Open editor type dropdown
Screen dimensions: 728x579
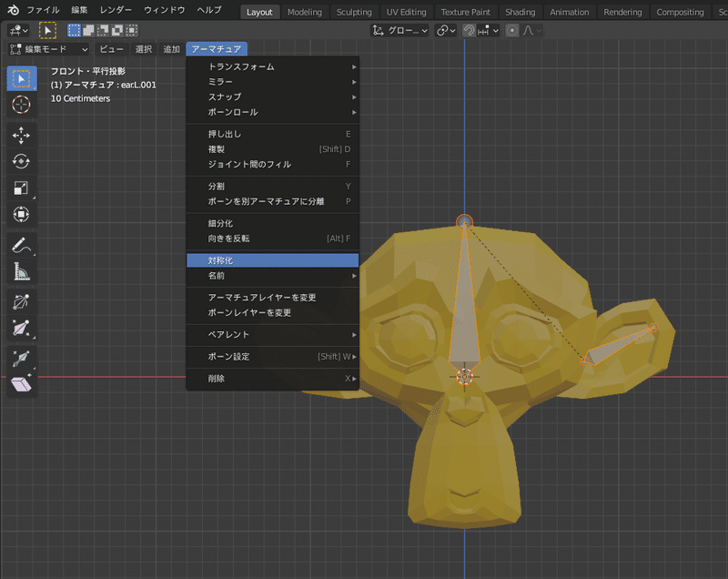18,31
